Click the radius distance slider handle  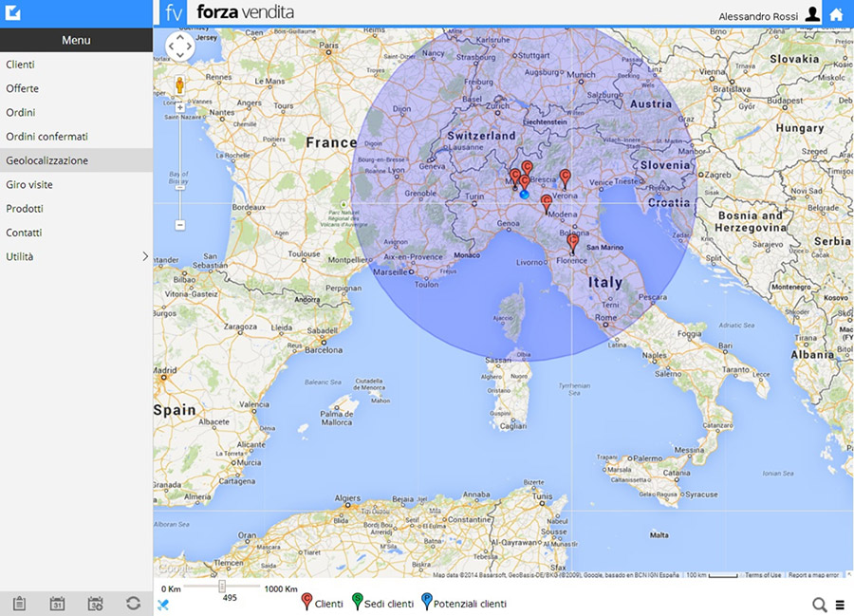(222, 587)
